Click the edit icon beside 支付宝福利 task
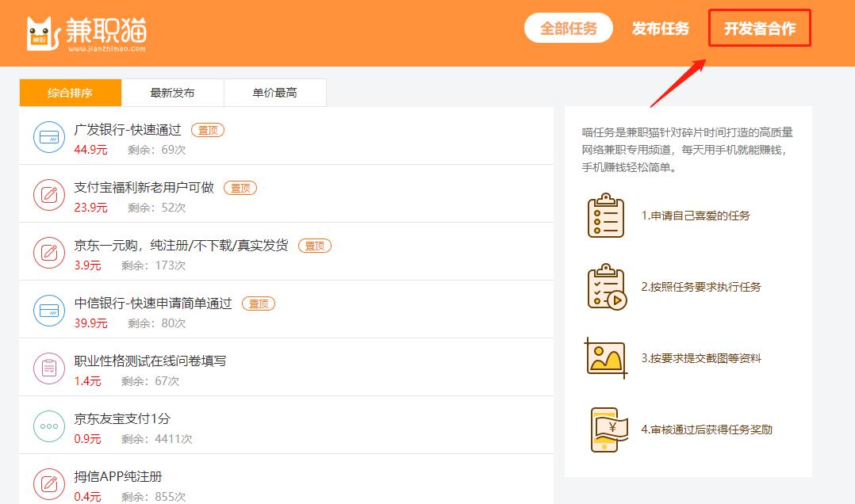The width and height of the screenshot is (855, 504). pos(49,194)
